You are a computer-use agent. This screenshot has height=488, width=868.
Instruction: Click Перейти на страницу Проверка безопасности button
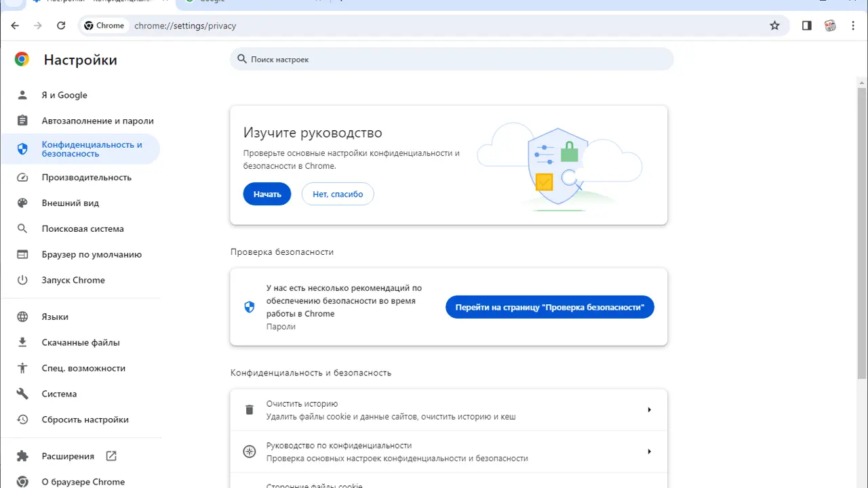pos(549,307)
